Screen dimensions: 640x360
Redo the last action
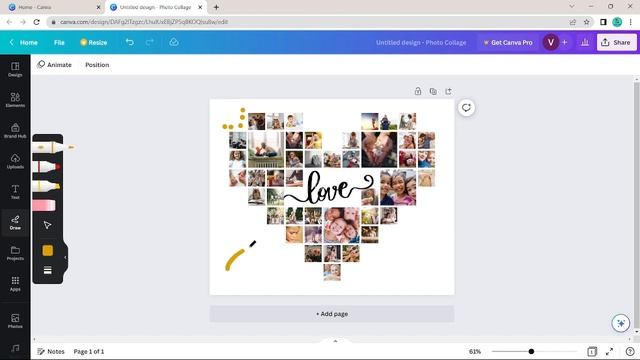(x=150, y=42)
